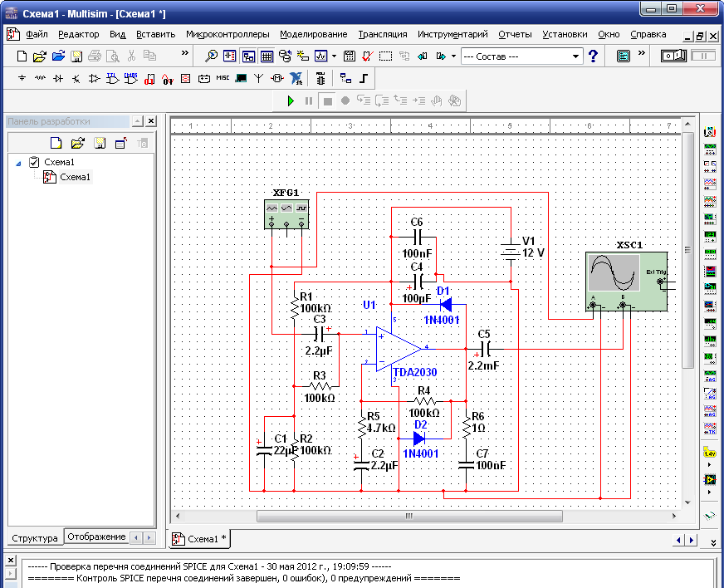Stop the simulation
This screenshot has width=724, height=588.
point(327,100)
